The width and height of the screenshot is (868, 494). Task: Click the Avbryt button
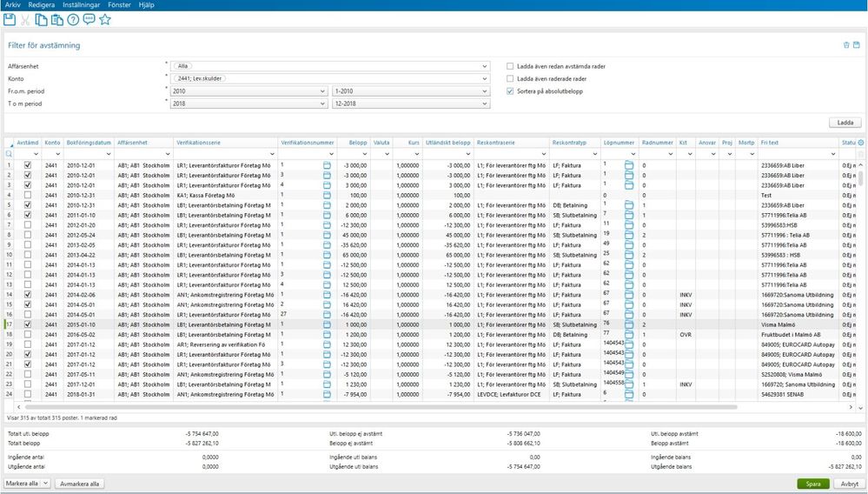coord(849,484)
